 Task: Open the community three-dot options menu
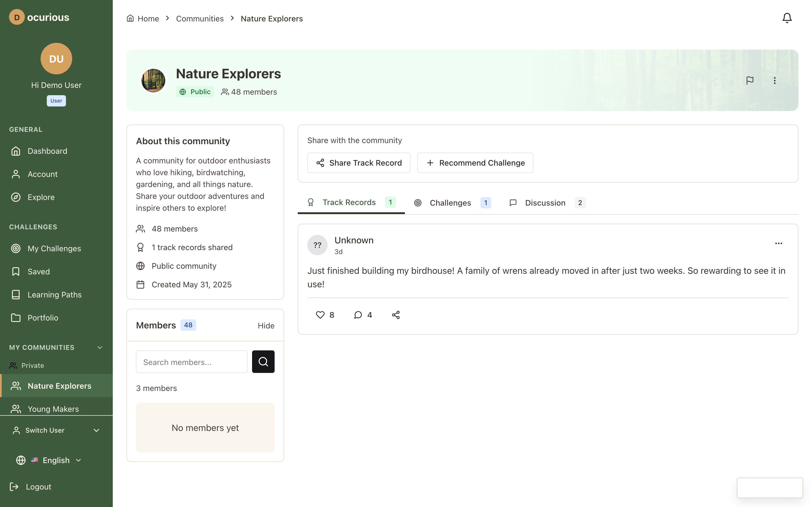(775, 81)
